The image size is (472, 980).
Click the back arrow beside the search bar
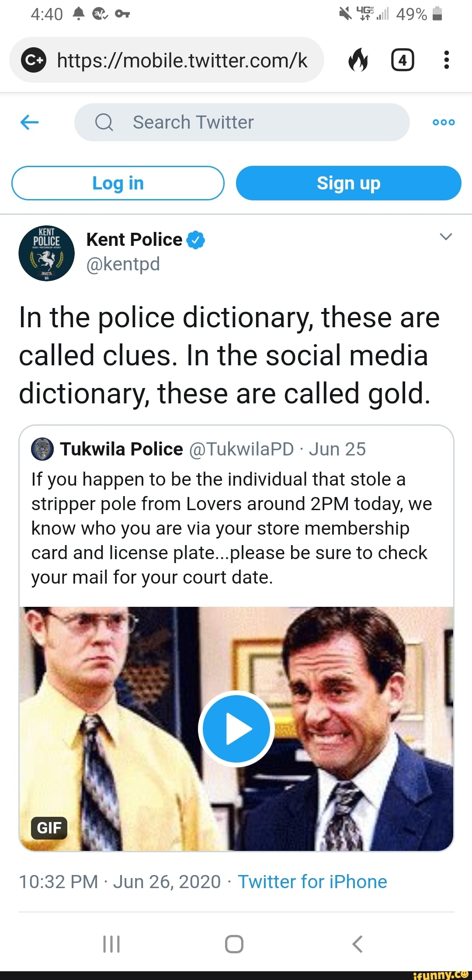click(x=29, y=122)
